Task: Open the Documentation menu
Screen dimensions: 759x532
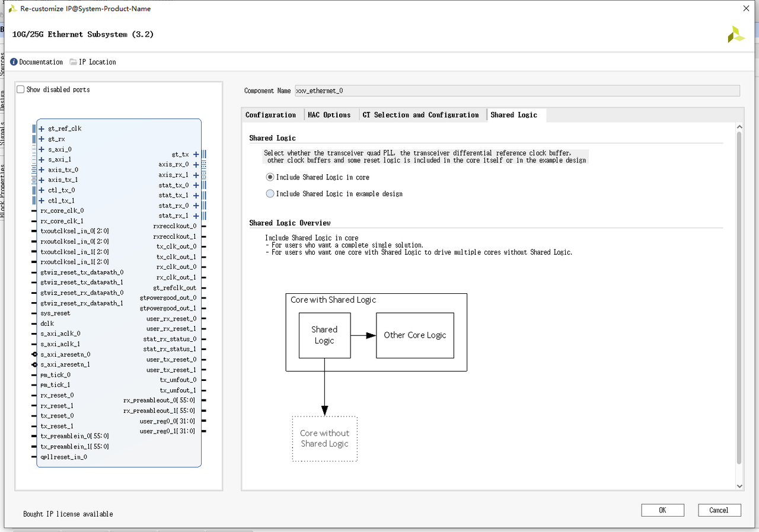Action: (36, 62)
